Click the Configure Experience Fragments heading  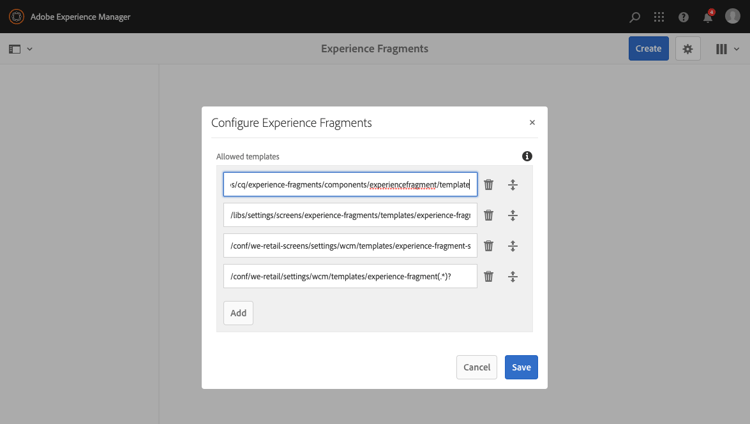(x=291, y=123)
